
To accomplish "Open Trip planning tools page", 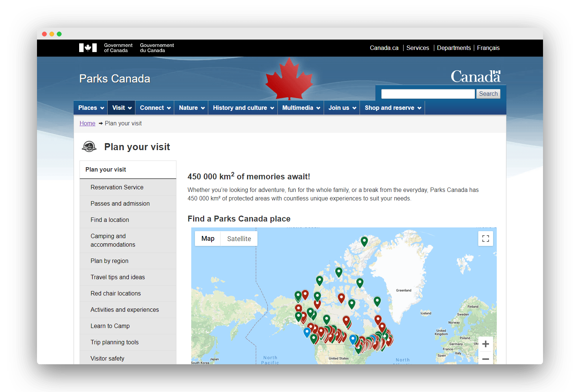I will pyautogui.click(x=128, y=342).
